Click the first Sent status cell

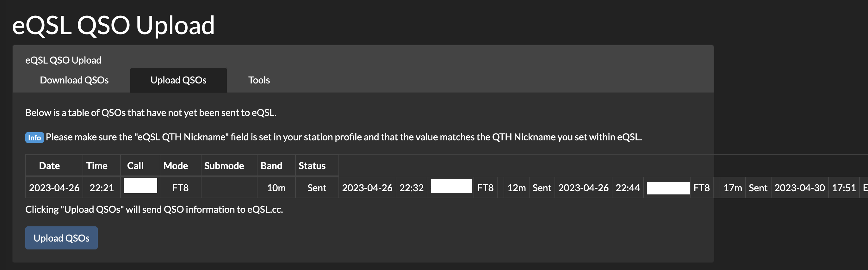[x=316, y=187]
